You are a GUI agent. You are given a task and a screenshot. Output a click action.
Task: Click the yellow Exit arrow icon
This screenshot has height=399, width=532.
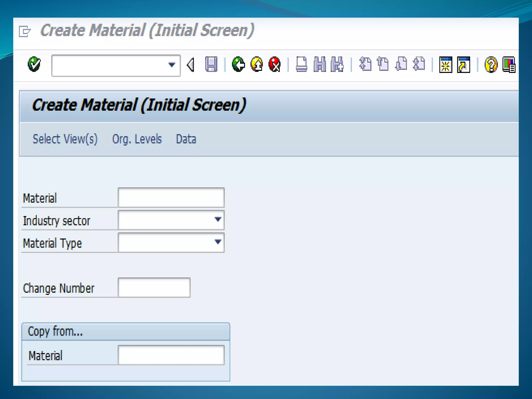click(x=257, y=64)
